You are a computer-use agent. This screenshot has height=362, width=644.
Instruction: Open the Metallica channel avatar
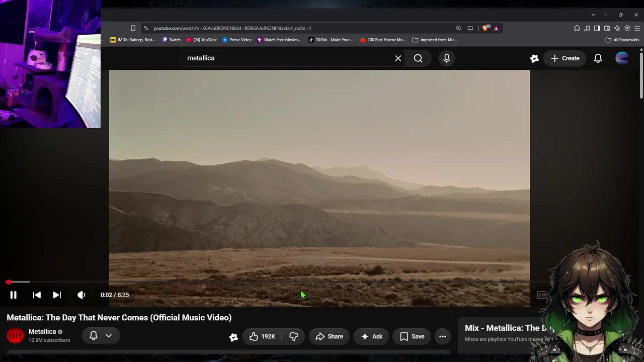pos(15,336)
